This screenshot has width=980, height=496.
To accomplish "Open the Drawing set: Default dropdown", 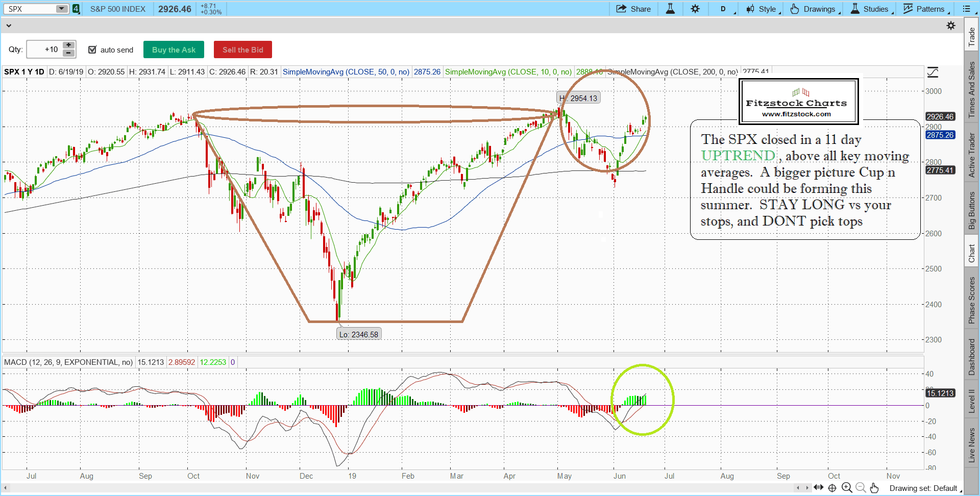I will coord(924,488).
